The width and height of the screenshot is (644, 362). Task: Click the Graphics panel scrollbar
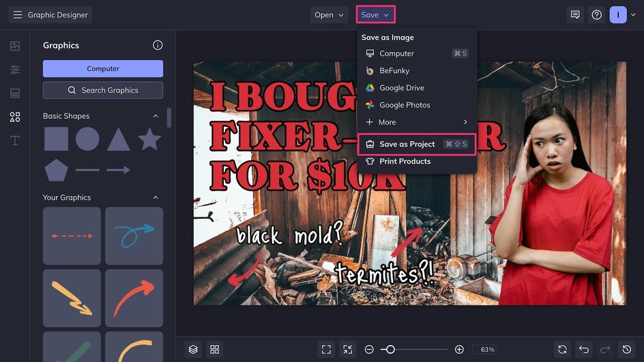[x=169, y=118]
